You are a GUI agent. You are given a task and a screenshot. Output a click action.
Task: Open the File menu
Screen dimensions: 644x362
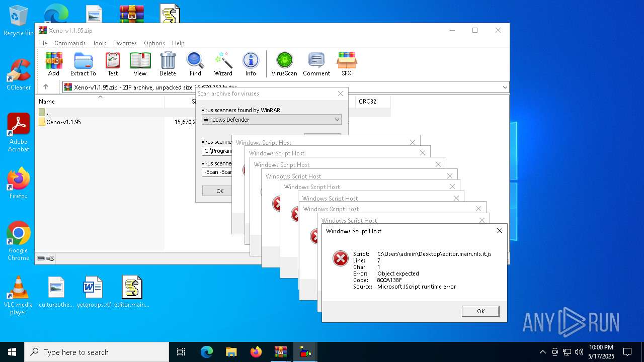[43, 43]
